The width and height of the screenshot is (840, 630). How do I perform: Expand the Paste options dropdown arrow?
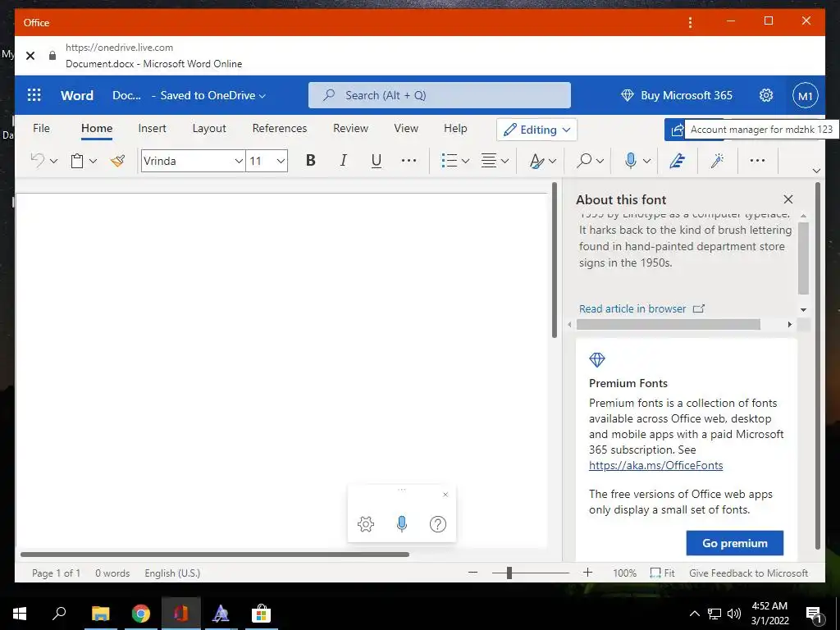(x=94, y=162)
